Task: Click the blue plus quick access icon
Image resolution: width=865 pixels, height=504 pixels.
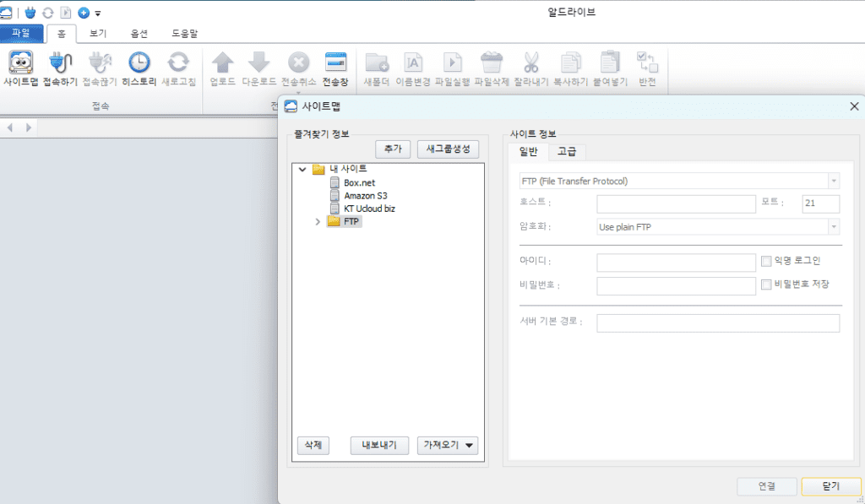Action: tap(84, 13)
